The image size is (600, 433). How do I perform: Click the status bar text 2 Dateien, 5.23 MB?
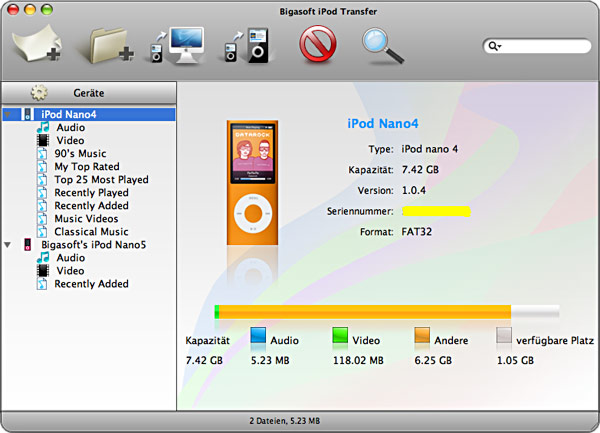point(285,421)
